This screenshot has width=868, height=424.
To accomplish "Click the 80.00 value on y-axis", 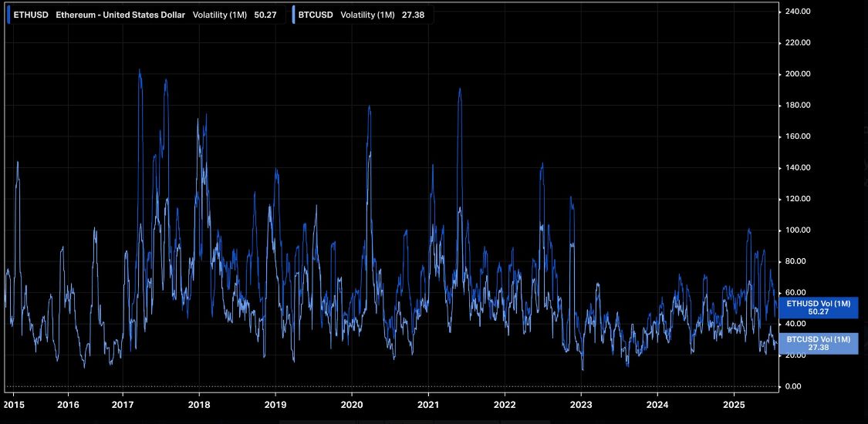I will coord(795,261).
